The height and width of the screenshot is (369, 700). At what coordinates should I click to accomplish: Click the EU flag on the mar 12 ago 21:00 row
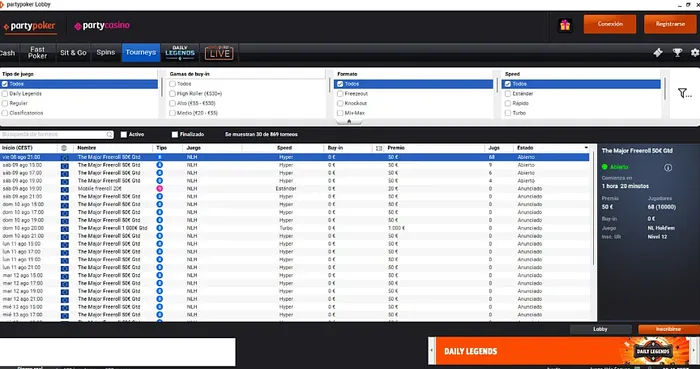(x=65, y=299)
